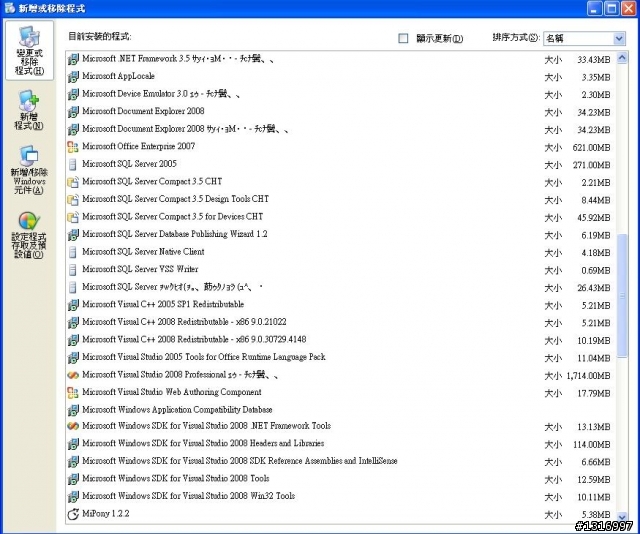The width and height of the screenshot is (640, 534).
Task: Open Add/Remove Windows Components sidebar icon
Action: 29,169
